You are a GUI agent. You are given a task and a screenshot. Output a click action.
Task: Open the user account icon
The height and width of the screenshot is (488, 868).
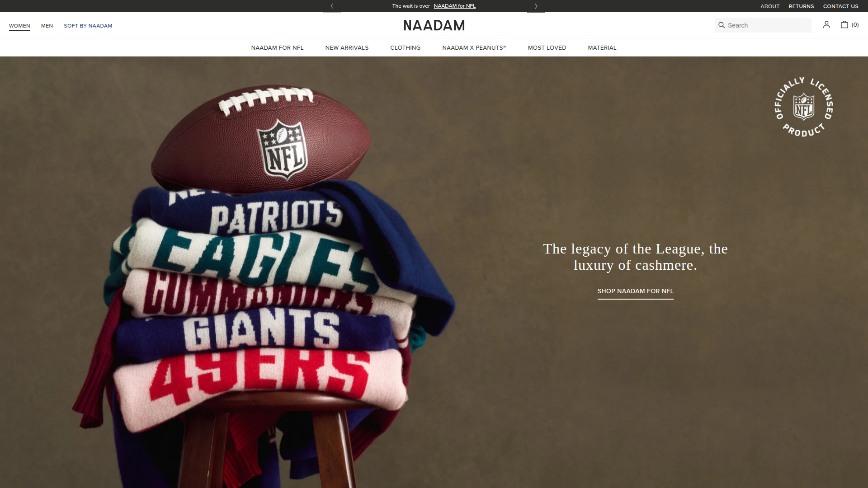(826, 25)
